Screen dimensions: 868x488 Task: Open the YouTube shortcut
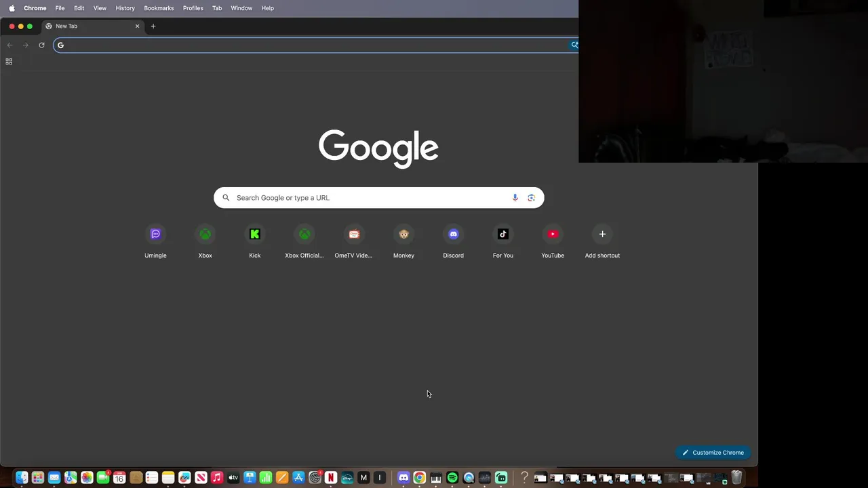[x=553, y=242]
